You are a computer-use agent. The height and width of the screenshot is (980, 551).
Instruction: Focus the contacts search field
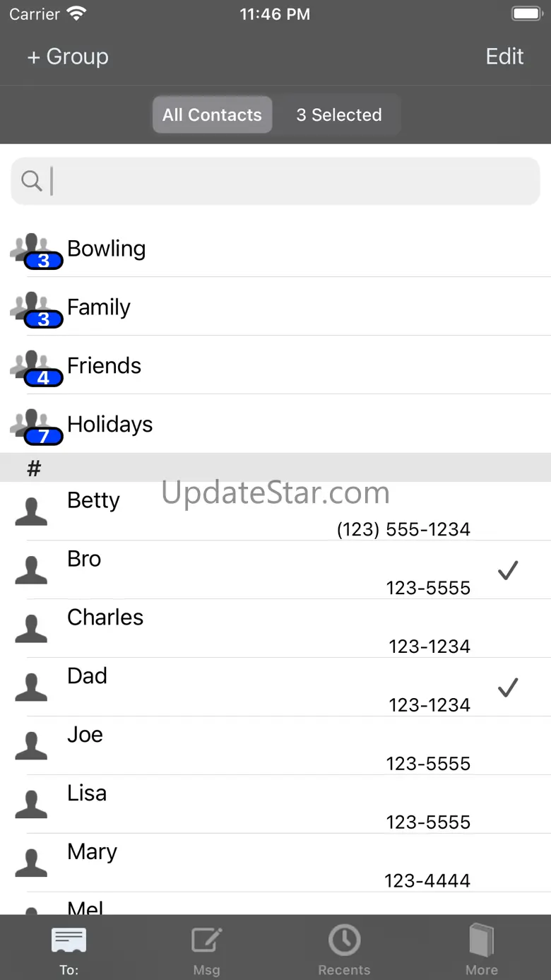click(275, 181)
